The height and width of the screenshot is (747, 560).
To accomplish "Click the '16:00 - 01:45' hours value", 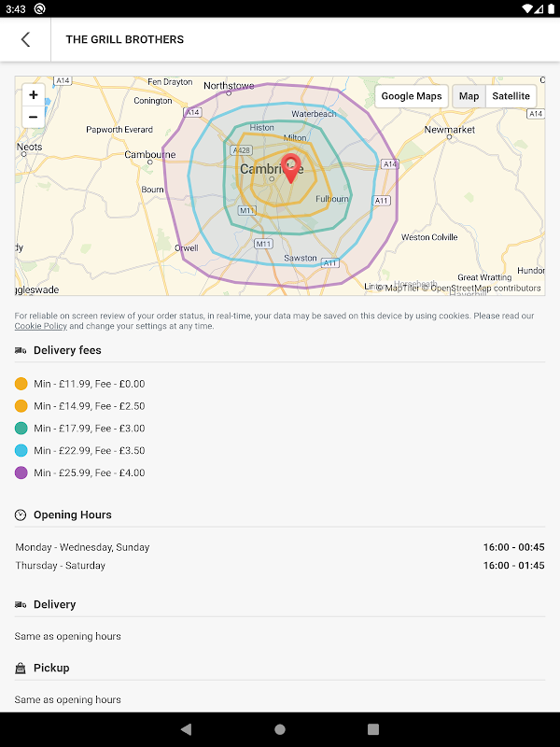I will [514, 566].
